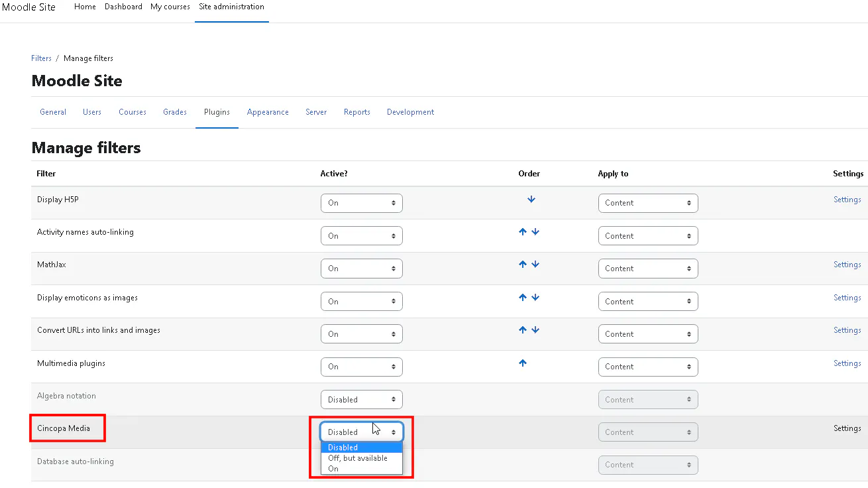Open Settings link for Convert URLs filter
The height and width of the screenshot is (488, 868).
[847, 330]
